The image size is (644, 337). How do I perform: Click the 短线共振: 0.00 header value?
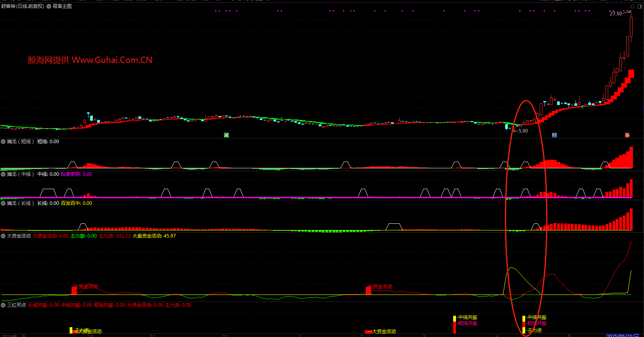click(110, 305)
